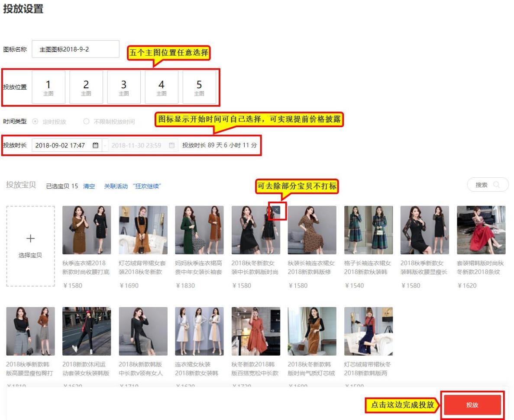
Task: Open 关联活动 link
Action: (116, 186)
